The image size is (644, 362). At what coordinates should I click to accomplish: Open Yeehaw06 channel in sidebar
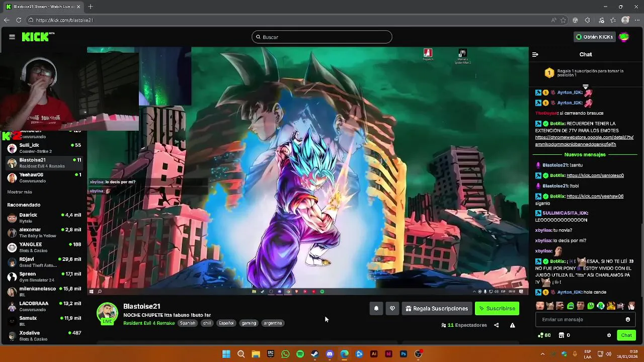pyautogui.click(x=44, y=177)
